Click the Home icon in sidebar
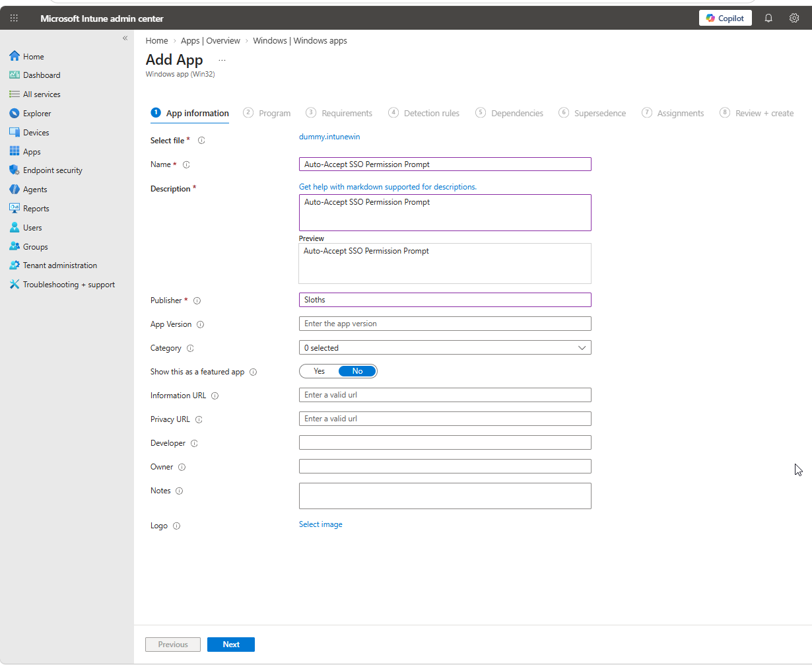The height and width of the screenshot is (665, 812). pos(15,56)
